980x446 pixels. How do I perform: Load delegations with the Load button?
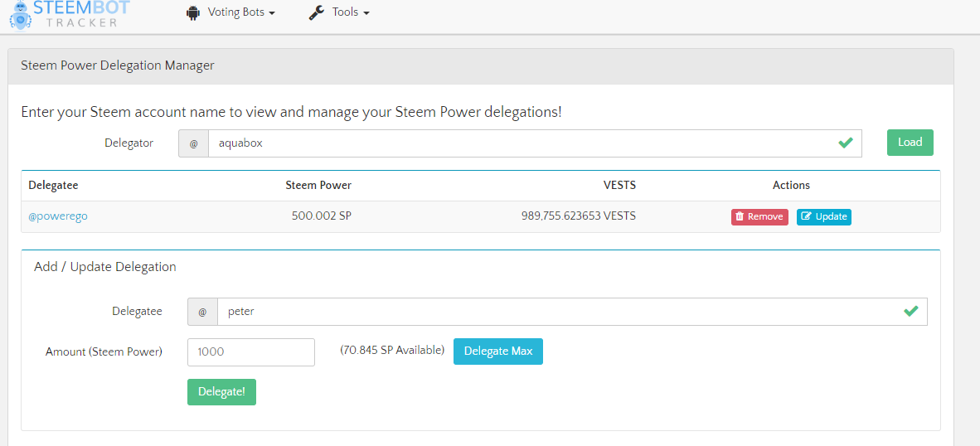(910, 143)
